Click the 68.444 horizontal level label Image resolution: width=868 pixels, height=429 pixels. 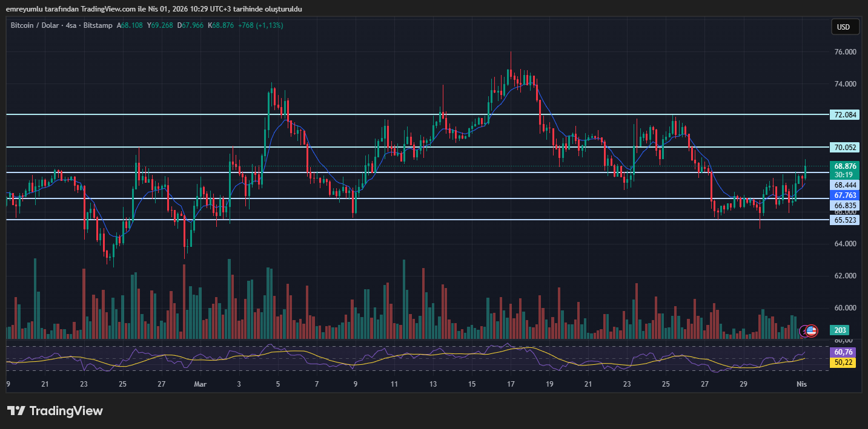844,185
